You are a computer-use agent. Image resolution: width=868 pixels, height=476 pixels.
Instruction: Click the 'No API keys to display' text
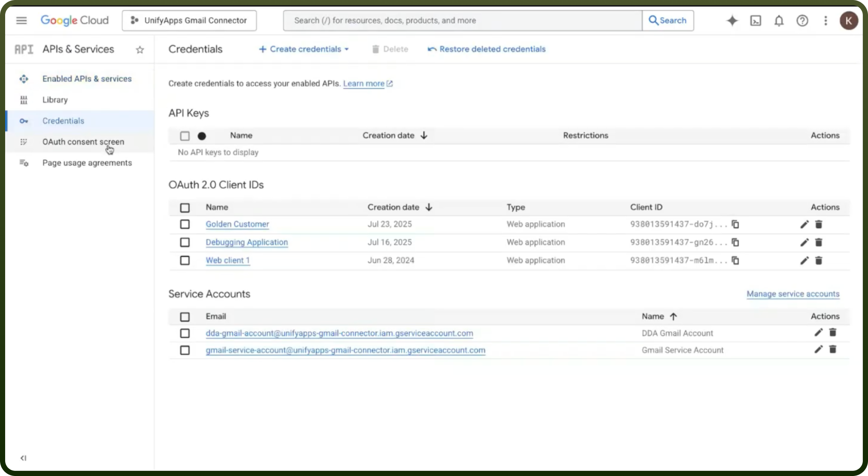coord(218,153)
